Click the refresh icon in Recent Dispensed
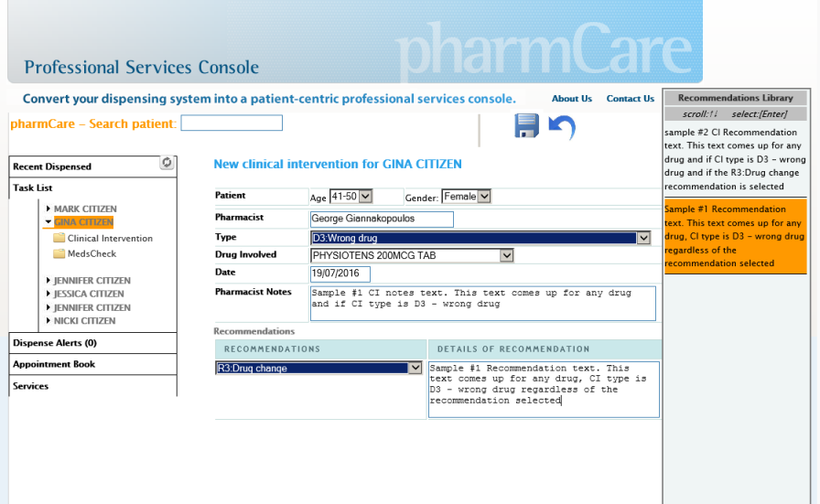This screenshot has height=504, width=820. click(x=167, y=163)
